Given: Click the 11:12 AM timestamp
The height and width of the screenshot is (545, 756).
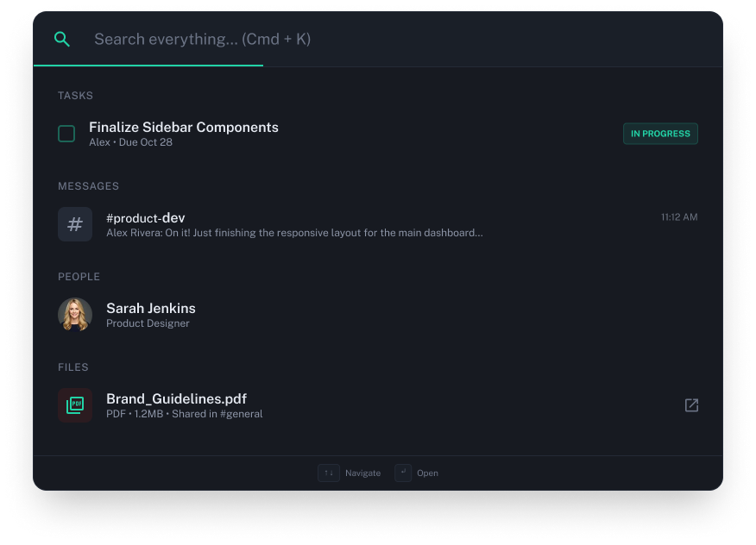Looking at the screenshot, I should point(679,217).
